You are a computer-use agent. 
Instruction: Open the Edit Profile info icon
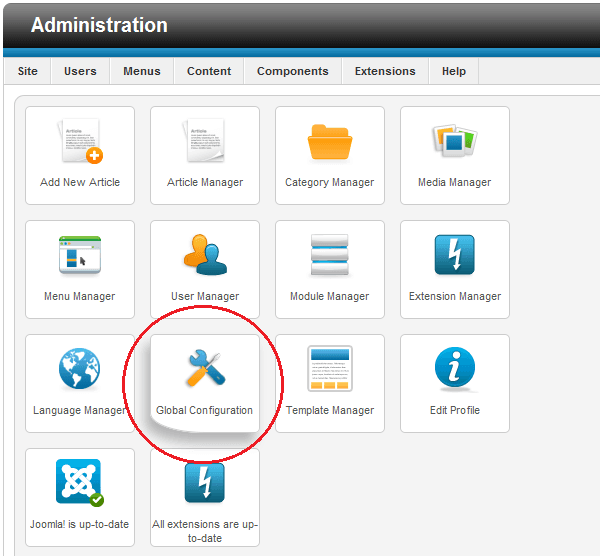pos(455,369)
